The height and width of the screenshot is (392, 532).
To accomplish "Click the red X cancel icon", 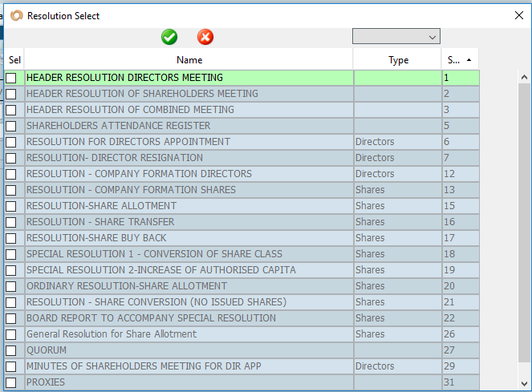I will tap(205, 37).
